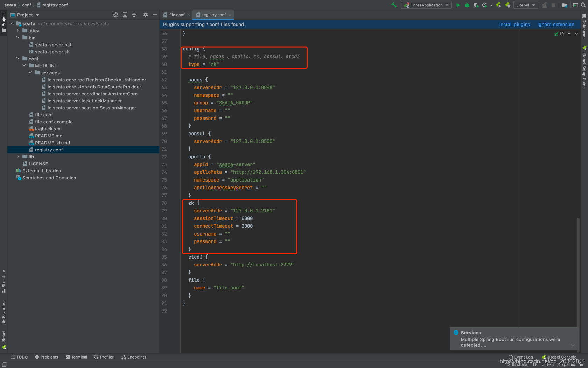Select logback.xml in the tree
Viewport: 588px width, 368px height.
pyautogui.click(x=48, y=129)
